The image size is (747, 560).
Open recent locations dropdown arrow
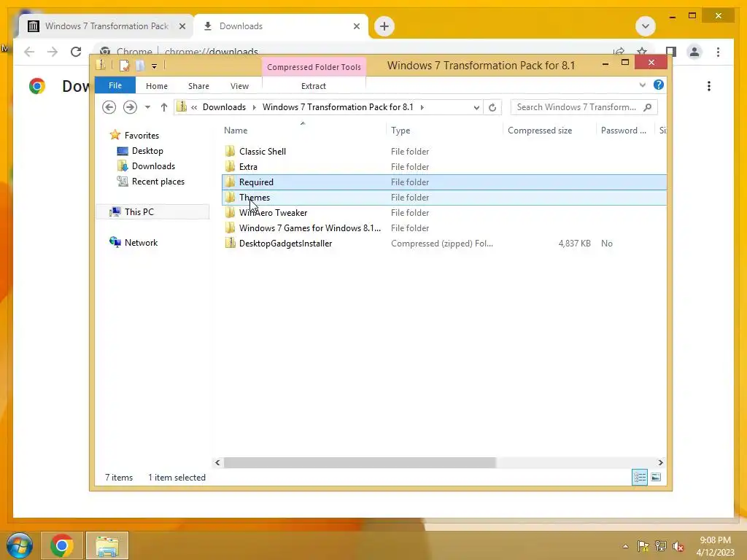[147, 107]
